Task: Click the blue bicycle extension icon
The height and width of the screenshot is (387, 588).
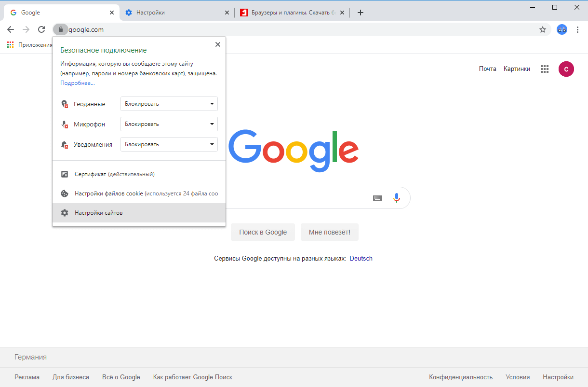Action: (561, 29)
